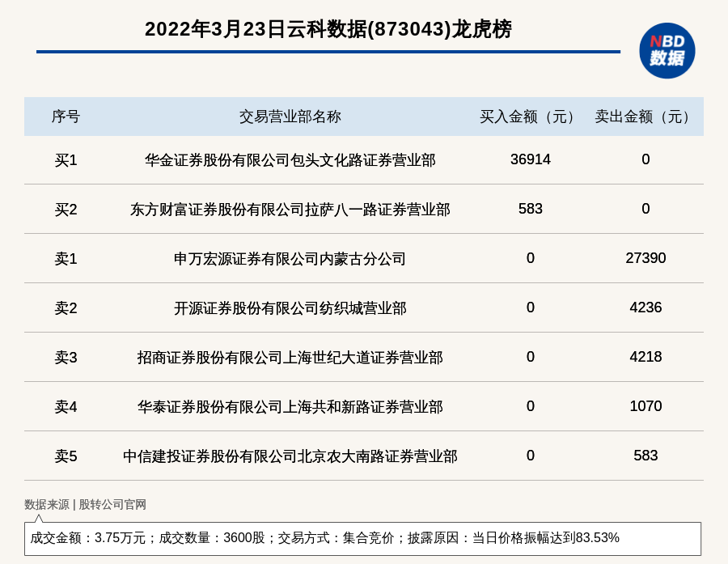Click the 数据来源 | 股转公司官网 source text
This screenshot has width=728, height=564.
85,504
